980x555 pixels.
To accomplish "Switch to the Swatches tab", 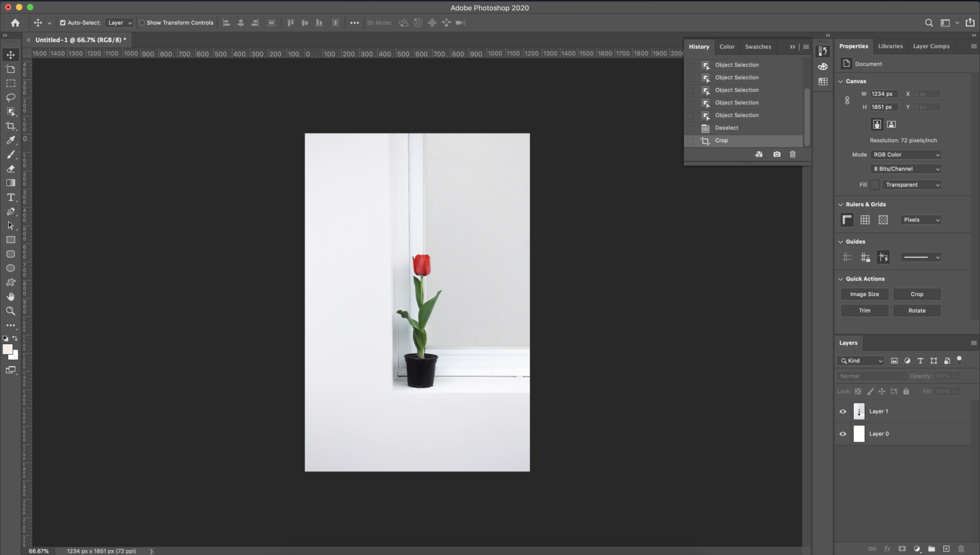I will coord(758,47).
